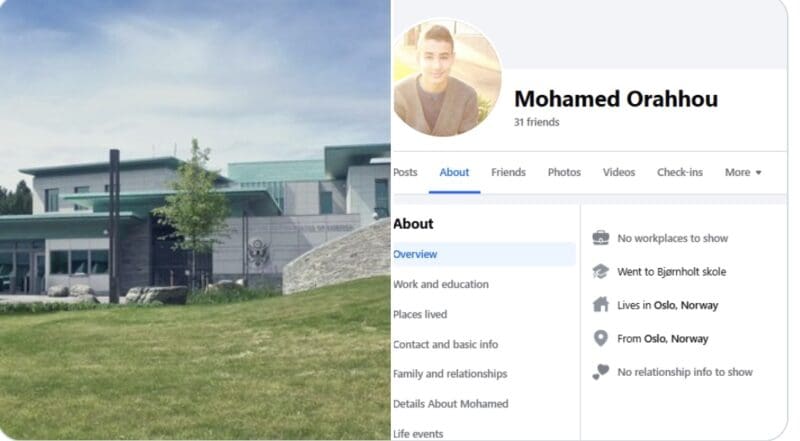Click the Oslo, Norway link under Lives in

click(686, 305)
